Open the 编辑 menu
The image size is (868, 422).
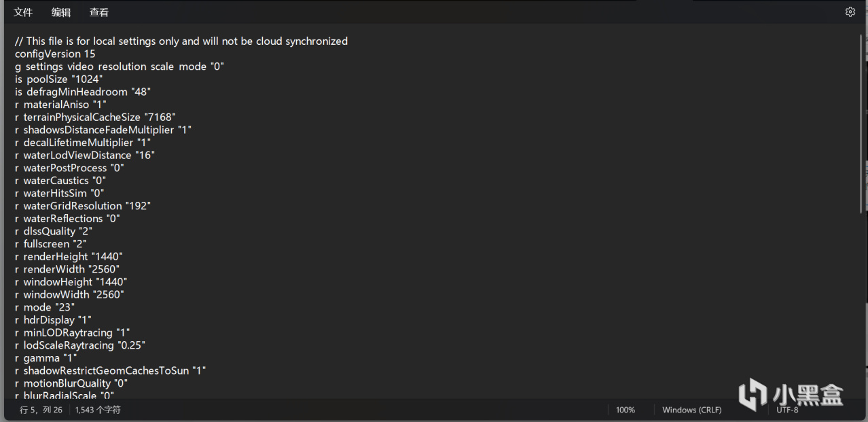point(61,12)
